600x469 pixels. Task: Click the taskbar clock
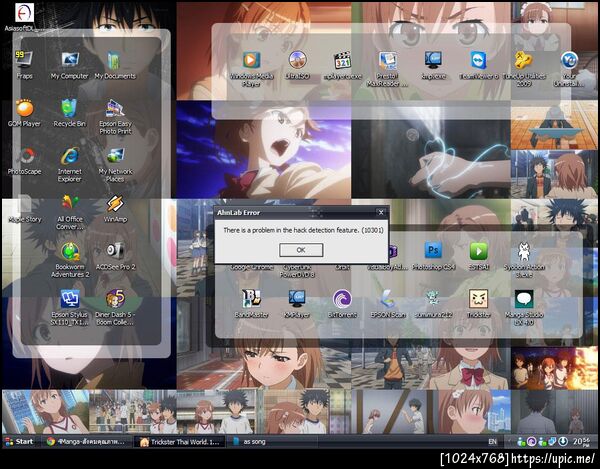[x=581, y=442]
